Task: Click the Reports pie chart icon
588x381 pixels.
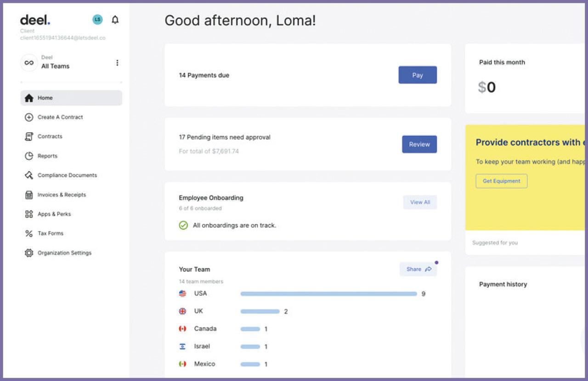Action: [29, 156]
